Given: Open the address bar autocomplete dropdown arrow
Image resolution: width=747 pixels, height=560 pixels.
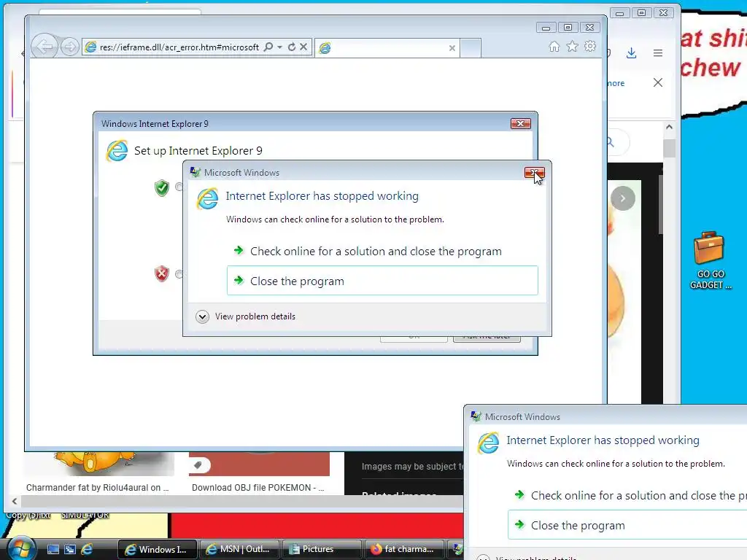Looking at the screenshot, I should (x=279, y=47).
